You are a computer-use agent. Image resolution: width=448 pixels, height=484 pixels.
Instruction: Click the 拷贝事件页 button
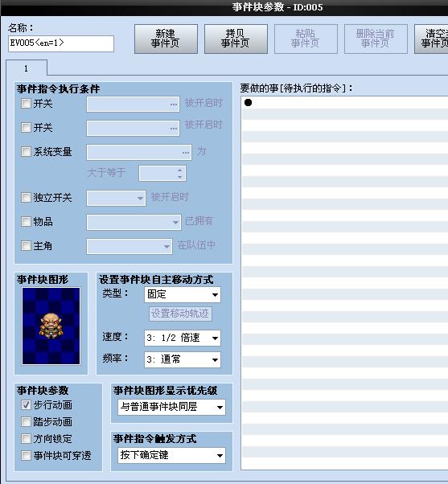[x=236, y=39]
